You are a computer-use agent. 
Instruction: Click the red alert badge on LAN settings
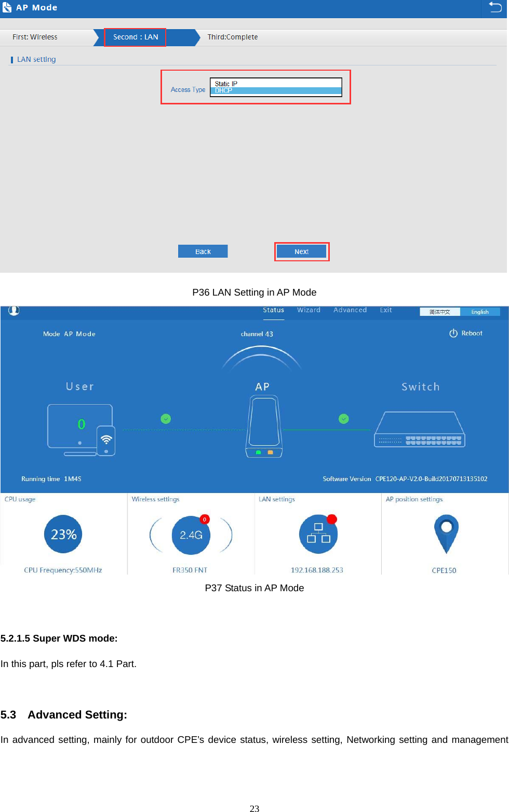pyautogui.click(x=331, y=518)
